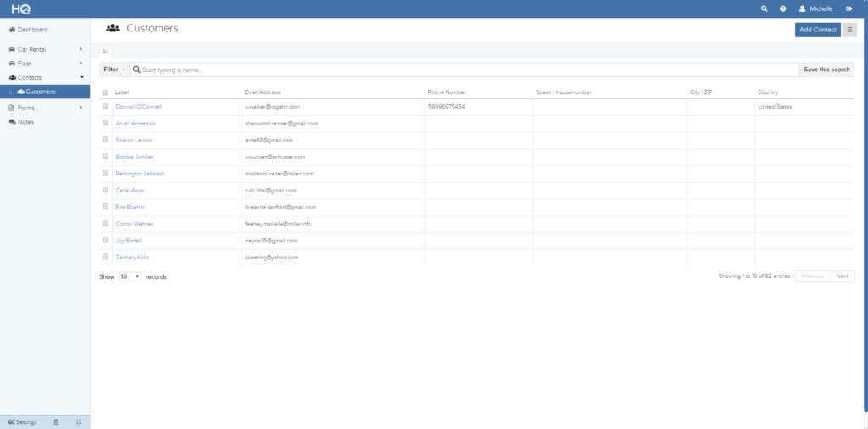Check the box for Eda Boehm
This screenshot has width=868, height=429.
tap(105, 207)
